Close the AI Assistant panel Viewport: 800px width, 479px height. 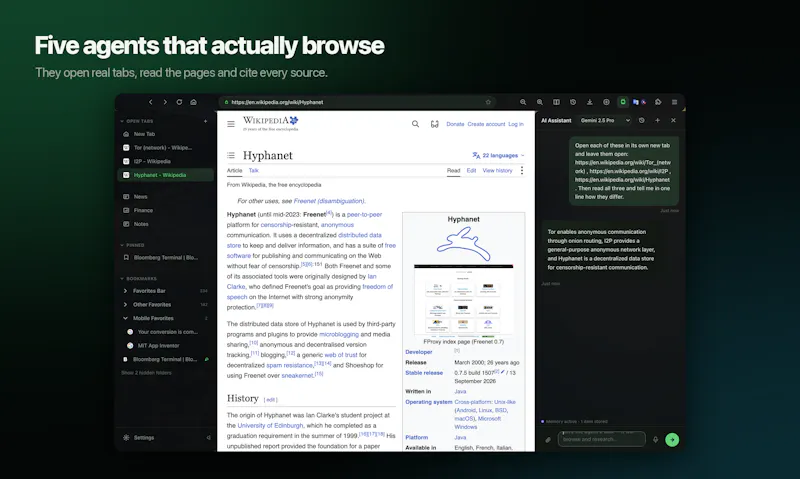pos(673,120)
